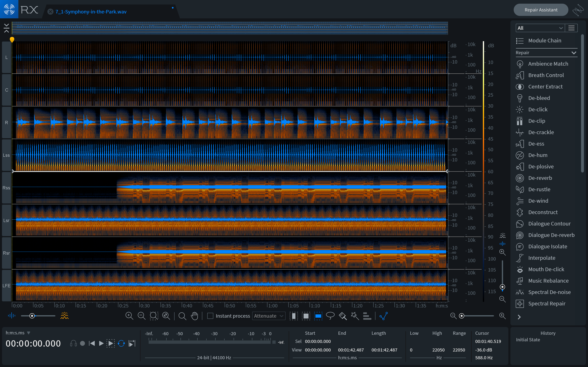Select the Magic Wand selection tool

tap(355, 316)
